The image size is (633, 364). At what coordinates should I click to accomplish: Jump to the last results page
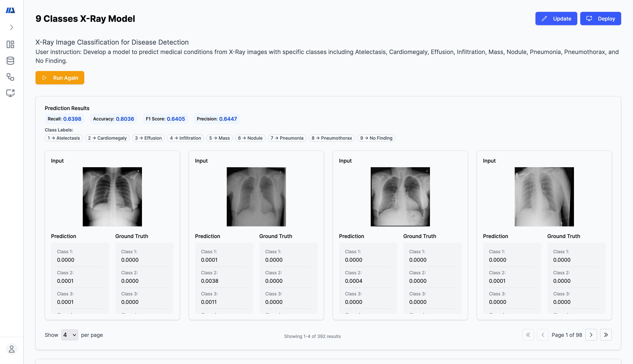(605, 335)
